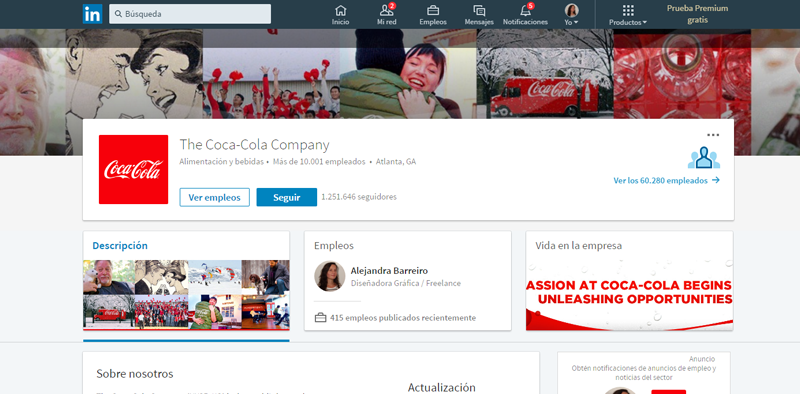Screen dimensions: 800x394
Task: Click the Anuncio label
Action: tap(702, 359)
